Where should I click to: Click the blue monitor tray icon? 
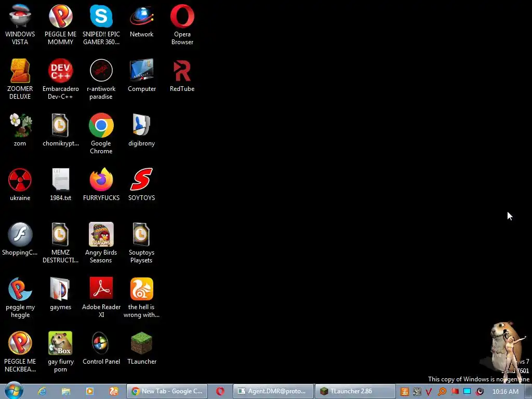tap(467, 392)
